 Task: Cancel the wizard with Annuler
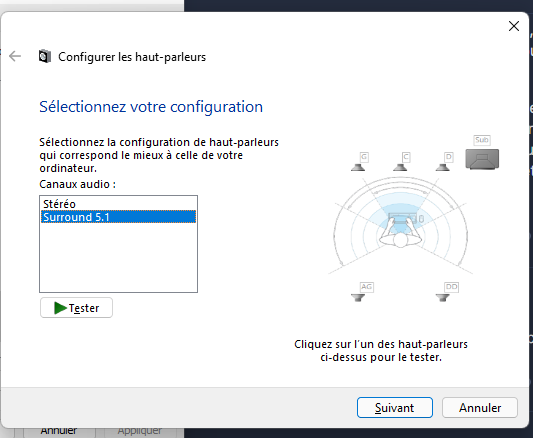480,407
